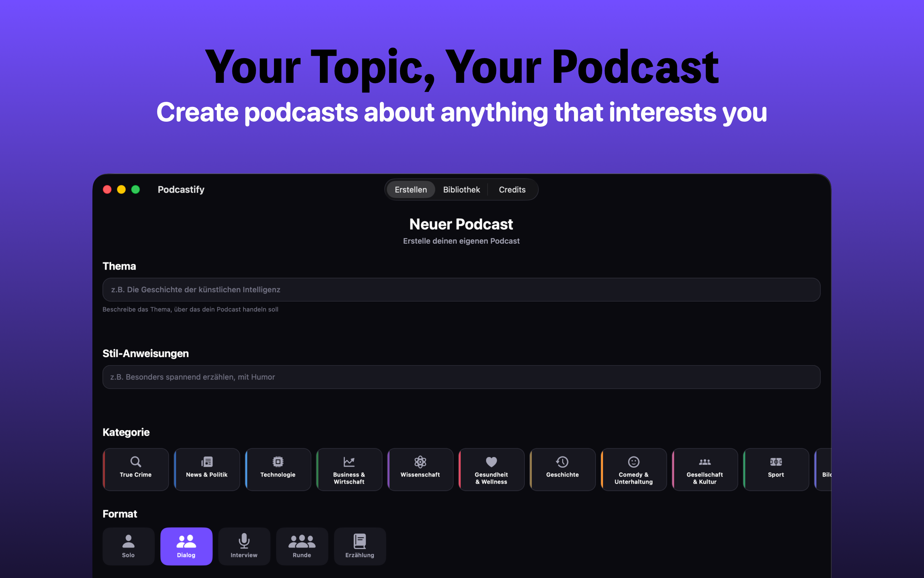Click the Thema hint text 'Beschreibe das Thema'
Screen dimensions: 924x578
[x=190, y=309]
